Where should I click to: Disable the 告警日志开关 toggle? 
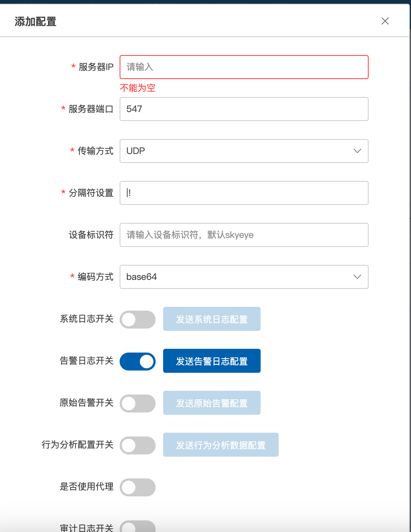tap(138, 362)
